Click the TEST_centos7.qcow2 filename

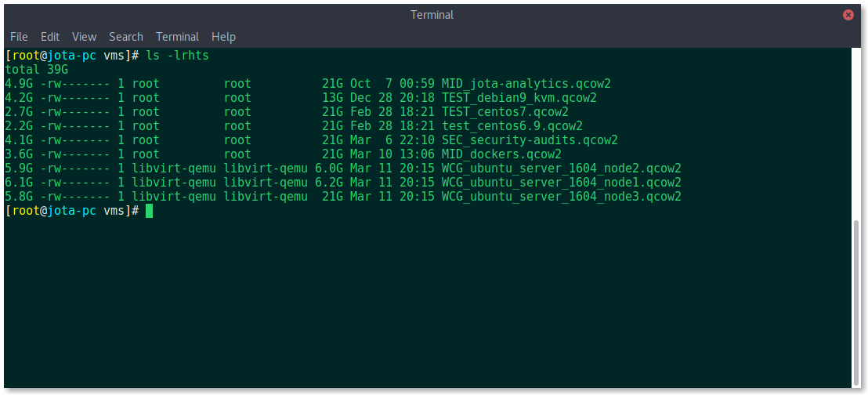tap(505, 112)
